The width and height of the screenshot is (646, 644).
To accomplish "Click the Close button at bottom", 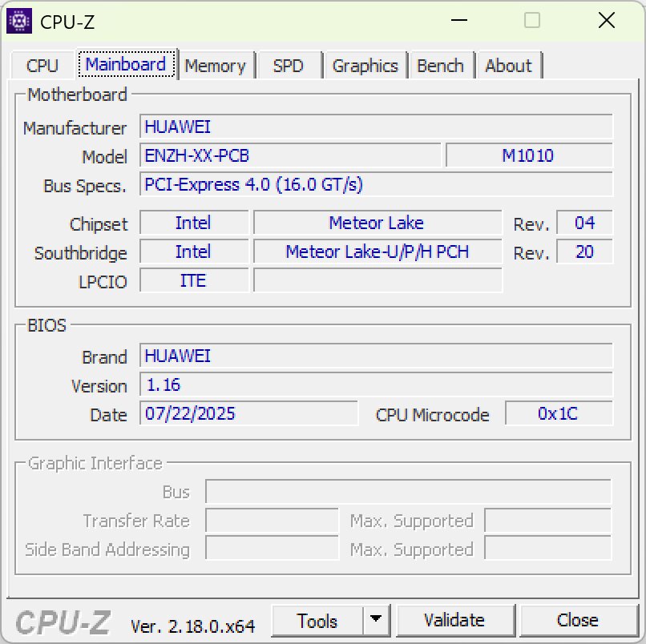I will [x=578, y=621].
